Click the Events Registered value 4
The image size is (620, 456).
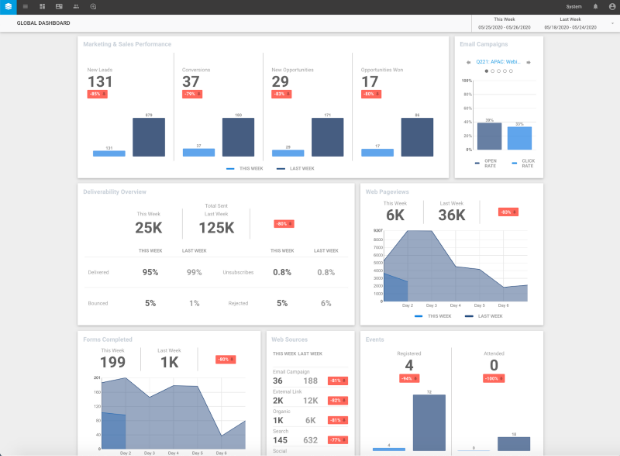[409, 365]
